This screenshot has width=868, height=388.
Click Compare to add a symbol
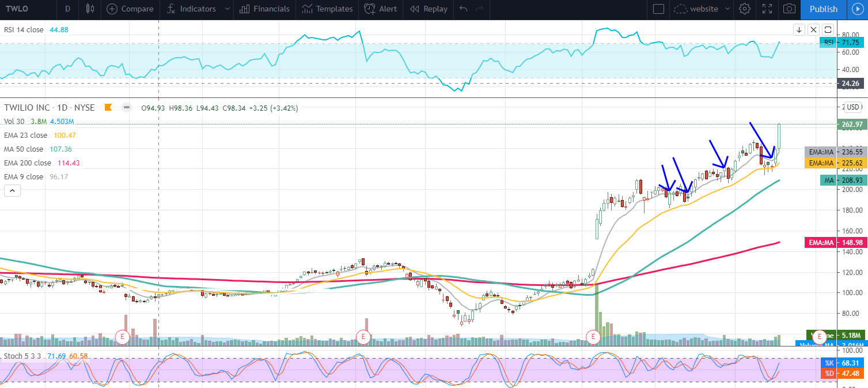click(x=130, y=9)
